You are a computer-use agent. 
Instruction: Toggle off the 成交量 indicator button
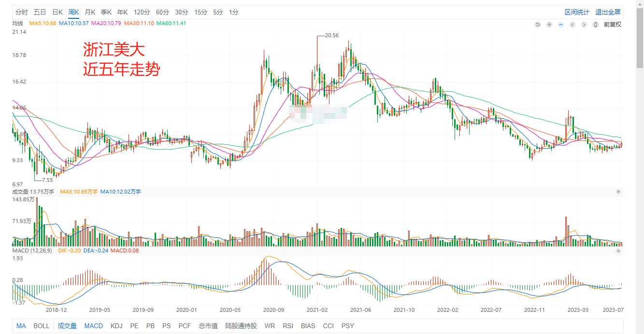click(x=67, y=326)
